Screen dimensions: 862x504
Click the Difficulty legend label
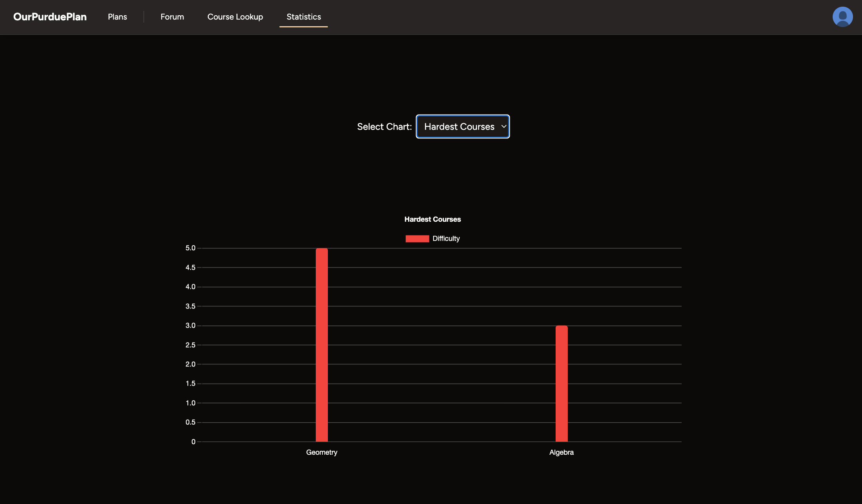pyautogui.click(x=446, y=239)
